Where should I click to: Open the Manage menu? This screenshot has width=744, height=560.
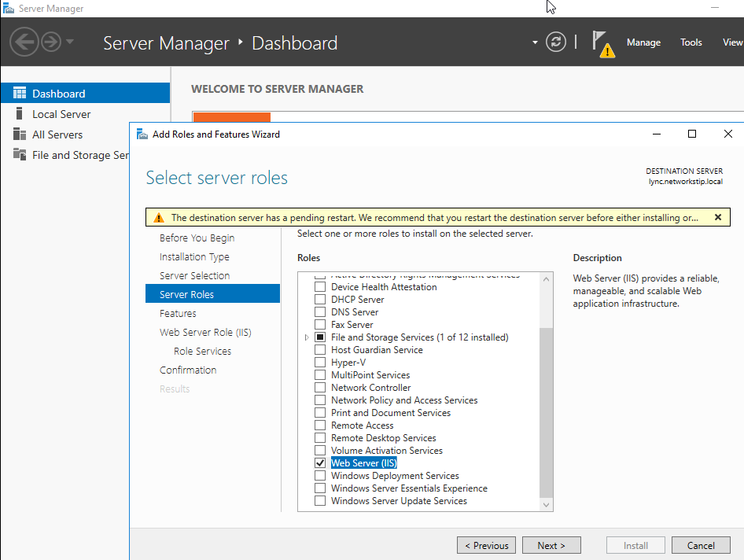tap(643, 42)
